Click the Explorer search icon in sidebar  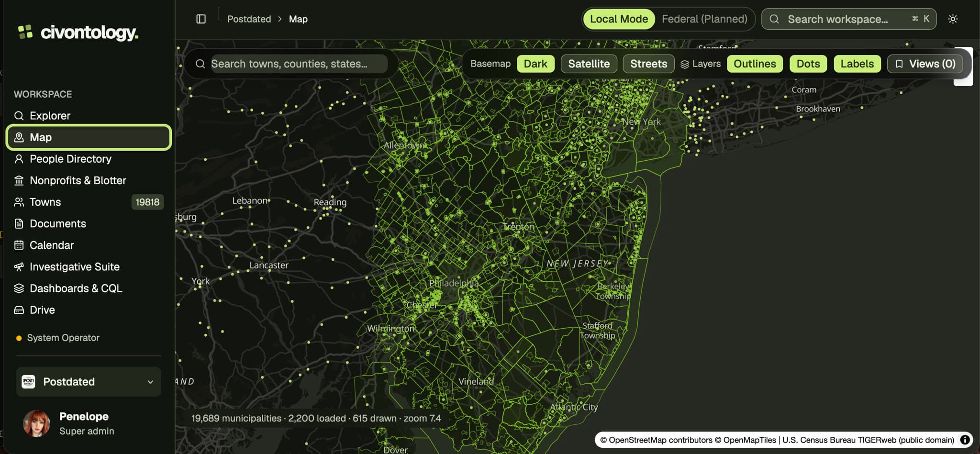coord(19,116)
